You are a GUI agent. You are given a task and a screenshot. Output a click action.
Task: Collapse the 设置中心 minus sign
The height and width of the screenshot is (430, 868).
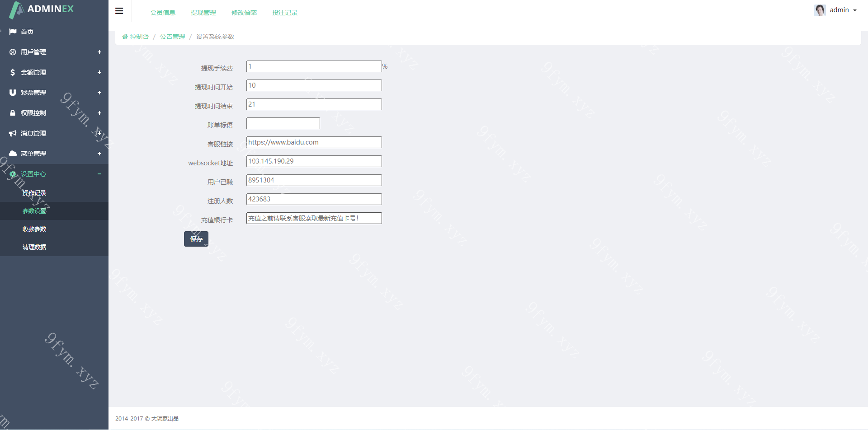(x=99, y=174)
